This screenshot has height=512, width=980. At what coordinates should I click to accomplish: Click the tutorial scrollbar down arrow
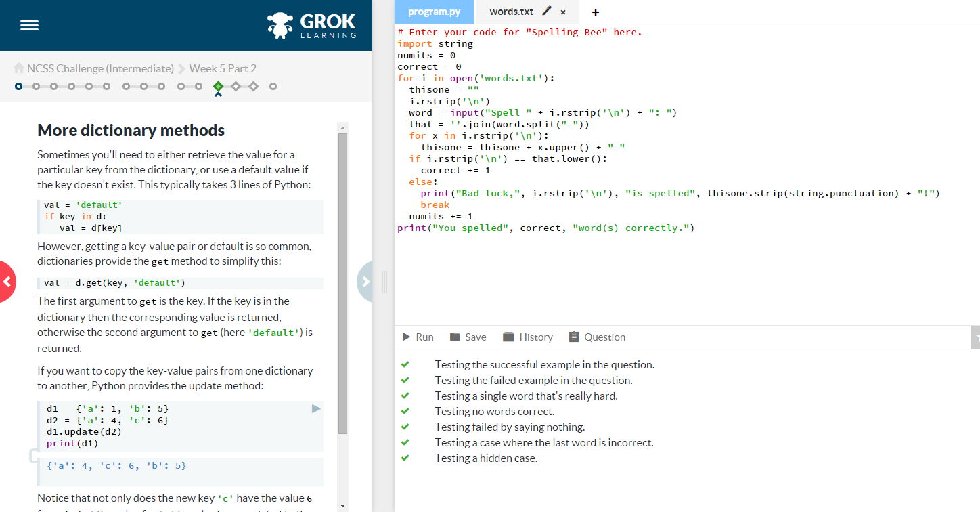342,505
